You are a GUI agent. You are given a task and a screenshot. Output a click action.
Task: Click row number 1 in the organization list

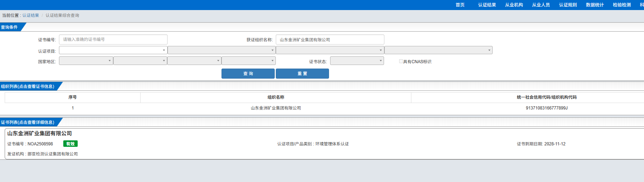(x=73, y=108)
